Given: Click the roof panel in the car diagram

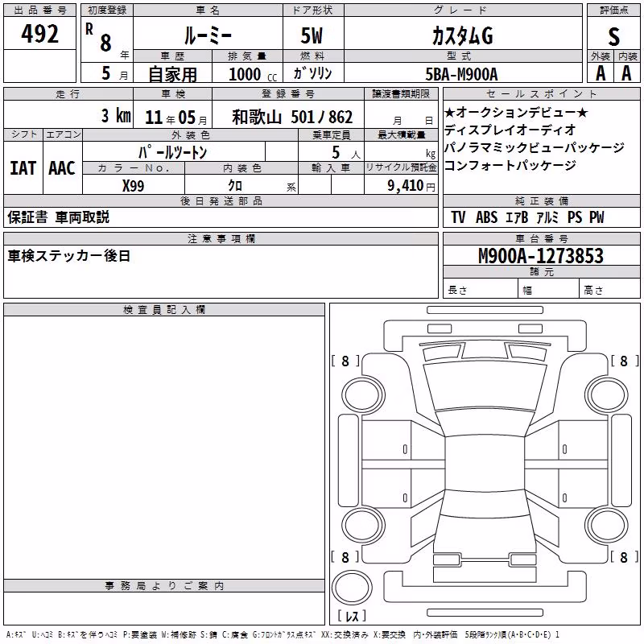Looking at the screenshot, I should tap(485, 464).
